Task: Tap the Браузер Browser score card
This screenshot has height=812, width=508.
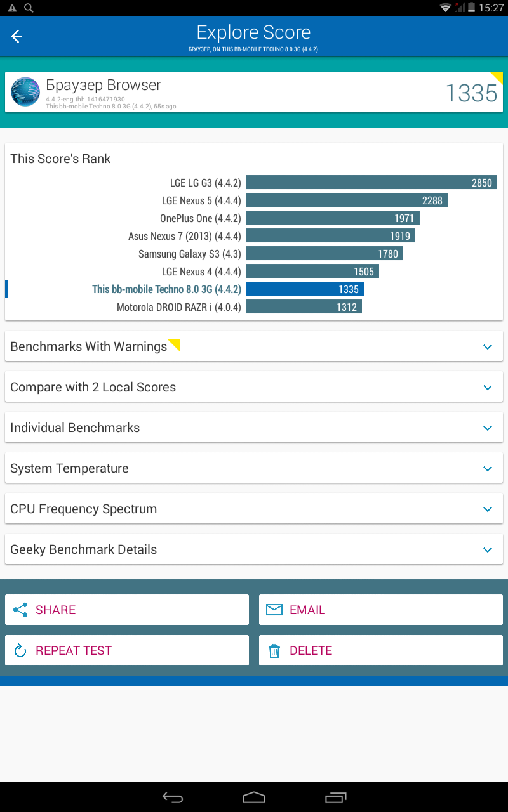Action: click(x=254, y=92)
